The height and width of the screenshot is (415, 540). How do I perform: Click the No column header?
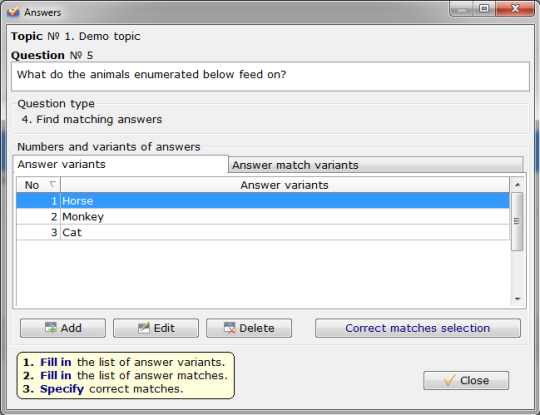coord(38,185)
